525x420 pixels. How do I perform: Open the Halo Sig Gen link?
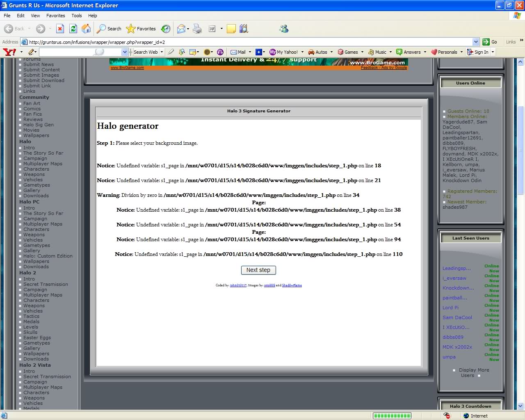coord(39,125)
